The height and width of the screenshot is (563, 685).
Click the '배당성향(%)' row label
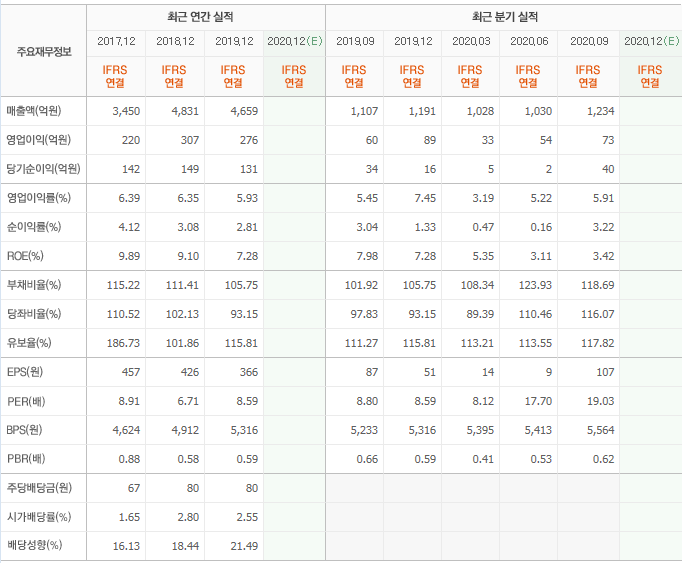click(35, 545)
